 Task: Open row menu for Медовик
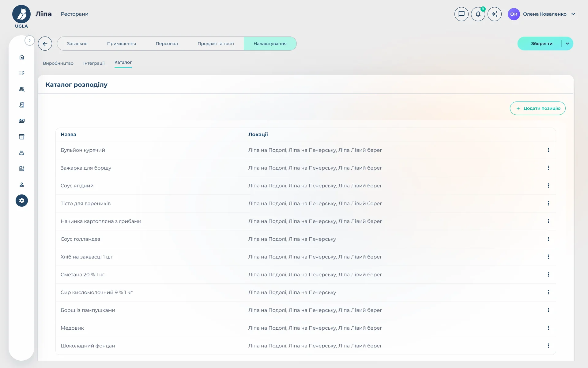tap(548, 328)
